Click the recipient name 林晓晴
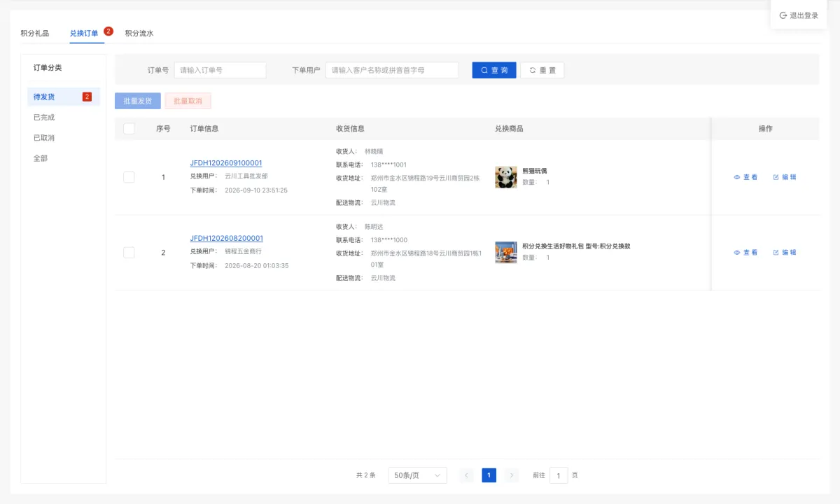The height and width of the screenshot is (504, 840). (x=374, y=151)
